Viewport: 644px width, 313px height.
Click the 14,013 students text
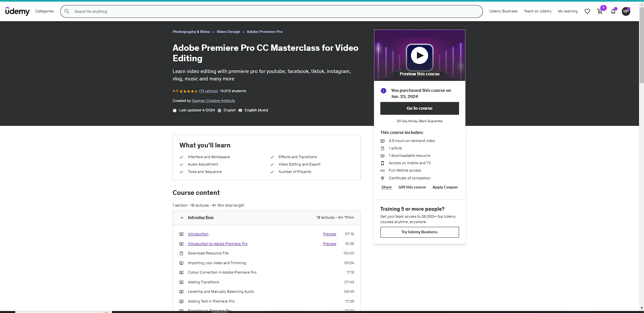click(x=233, y=91)
